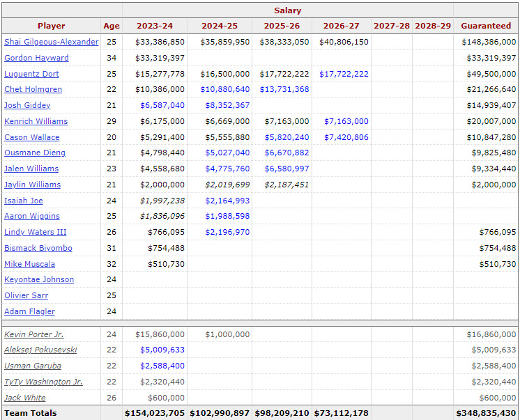Open Gordon Hayward player page
The width and height of the screenshot is (520, 420).
click(36, 58)
